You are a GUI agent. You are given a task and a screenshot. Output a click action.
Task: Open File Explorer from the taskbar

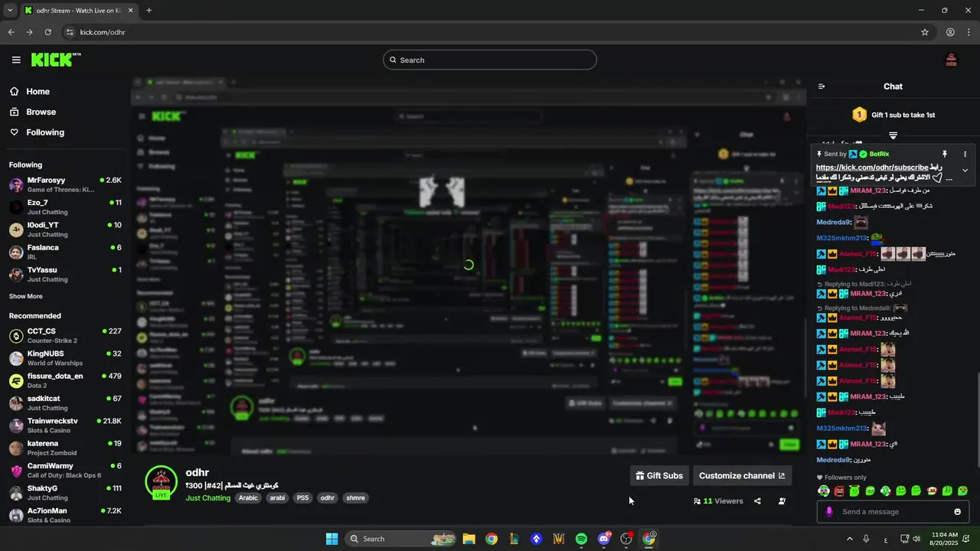pos(469,539)
